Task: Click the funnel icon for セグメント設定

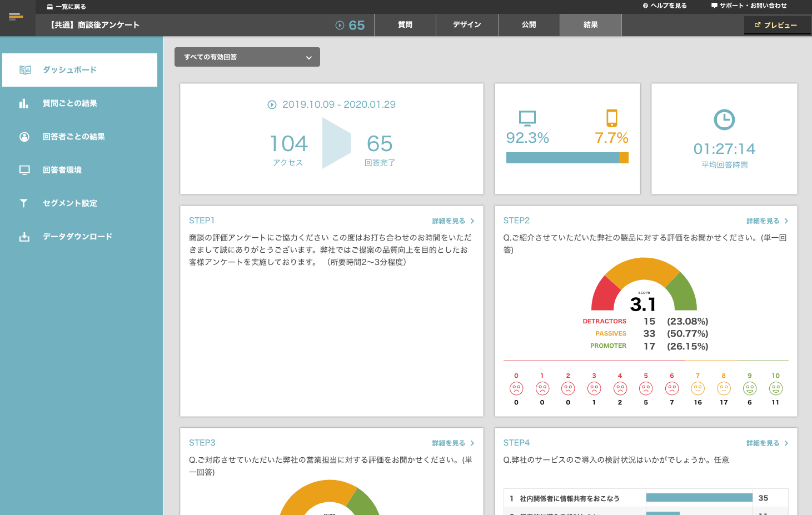Action: (x=24, y=203)
